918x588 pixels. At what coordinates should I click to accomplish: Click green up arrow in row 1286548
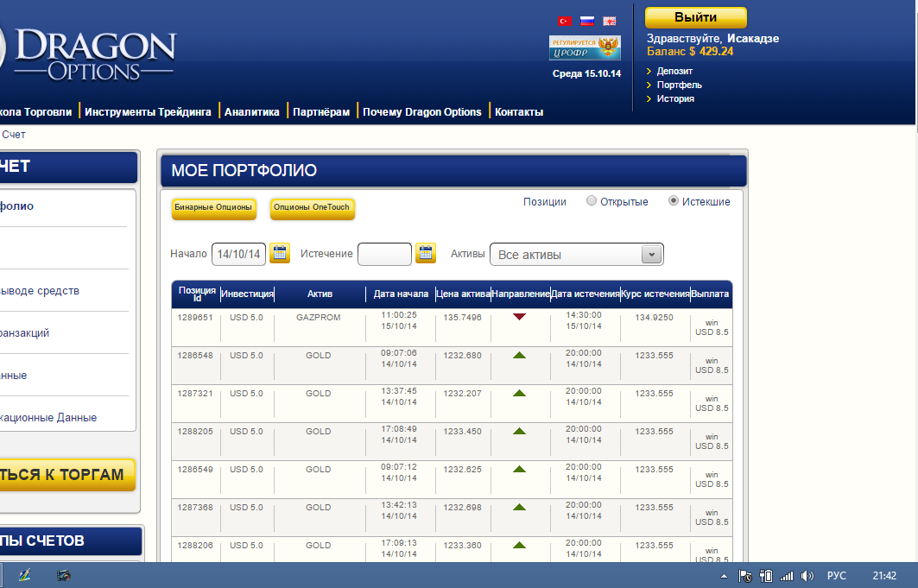click(519, 355)
